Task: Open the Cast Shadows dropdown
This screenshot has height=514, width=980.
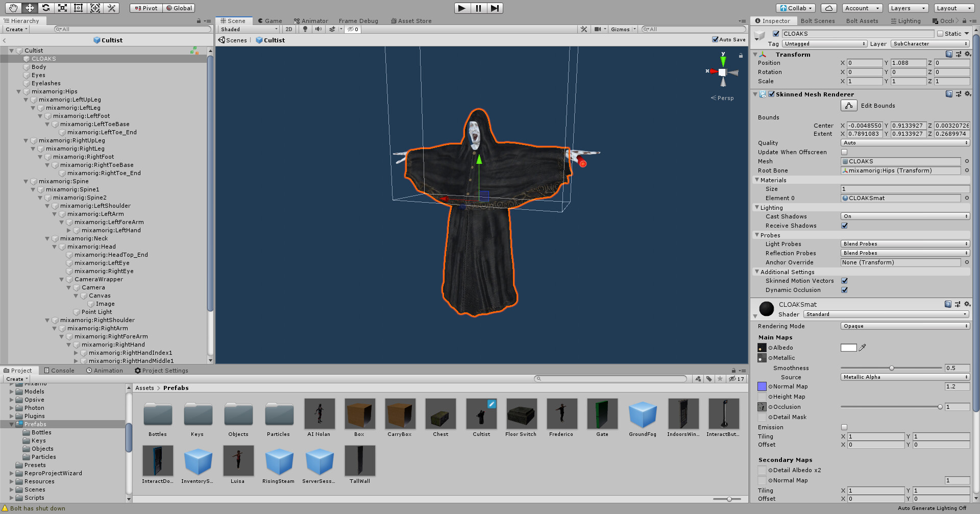Action: click(x=903, y=216)
